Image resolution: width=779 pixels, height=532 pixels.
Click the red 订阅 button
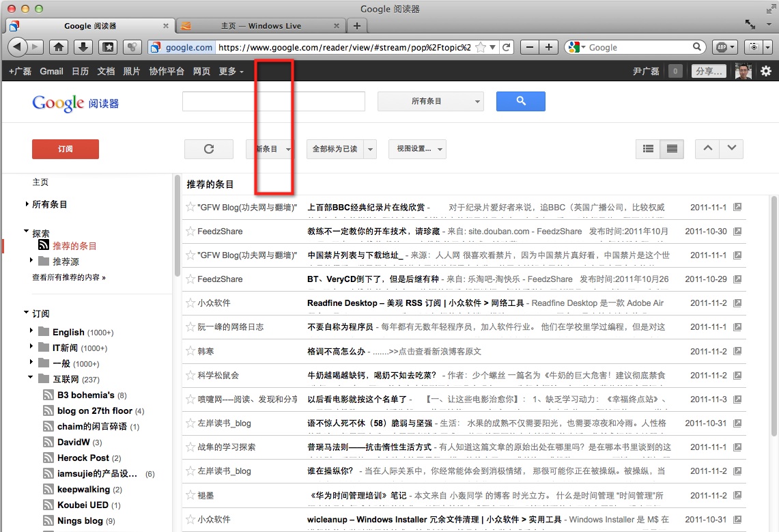click(66, 149)
